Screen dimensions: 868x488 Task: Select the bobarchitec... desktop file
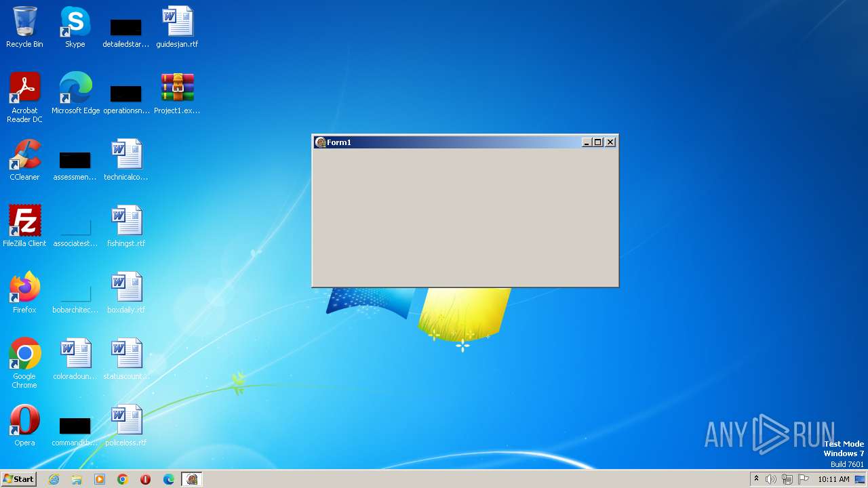(75, 298)
